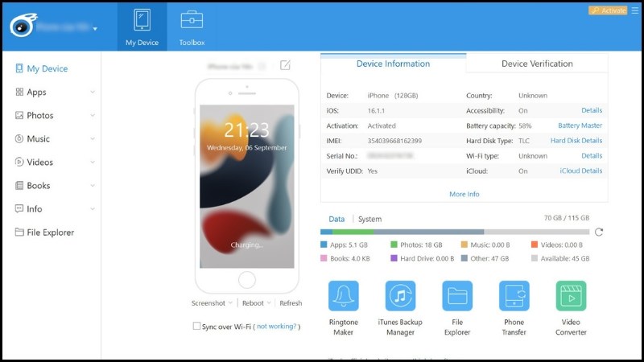Screen dimensions: 644x362
Task: Enable Sync over Wi-Fi checkbox
Action: coord(196,327)
